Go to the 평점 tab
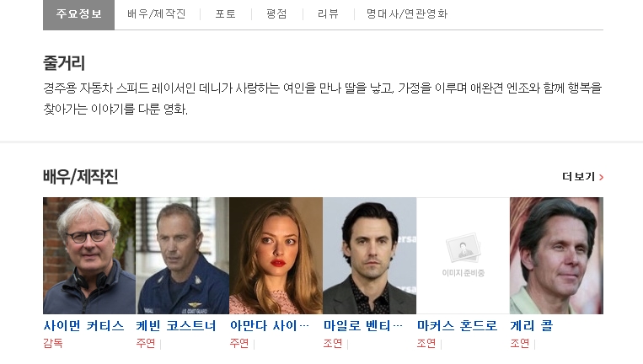Image resolution: width=643 pixels, height=364 pixels. point(276,14)
